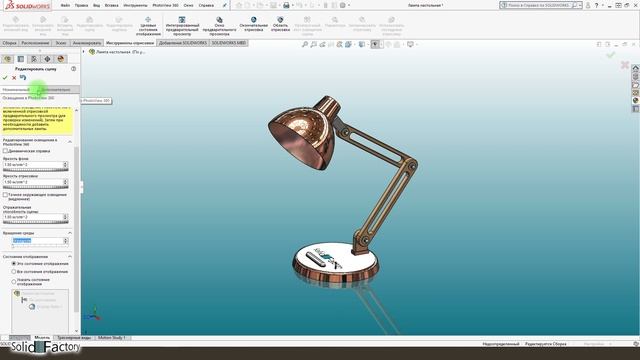Open DisplayManager appearance panel tab
The image size is (640, 360).
tap(61, 59)
